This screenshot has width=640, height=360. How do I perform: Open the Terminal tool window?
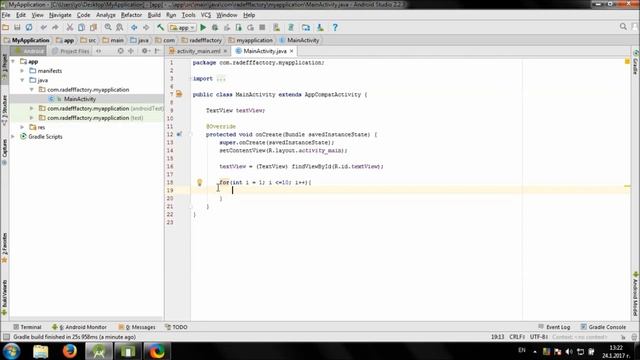[x=27, y=327]
